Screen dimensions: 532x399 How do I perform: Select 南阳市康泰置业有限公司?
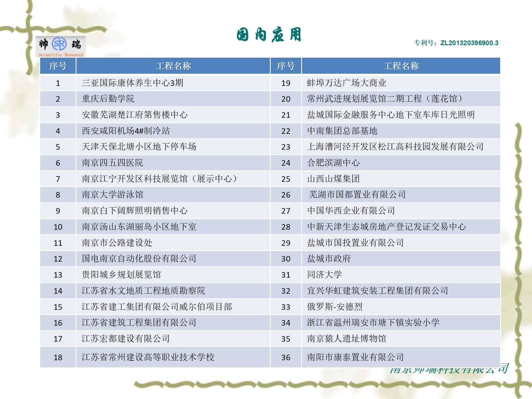401,357
